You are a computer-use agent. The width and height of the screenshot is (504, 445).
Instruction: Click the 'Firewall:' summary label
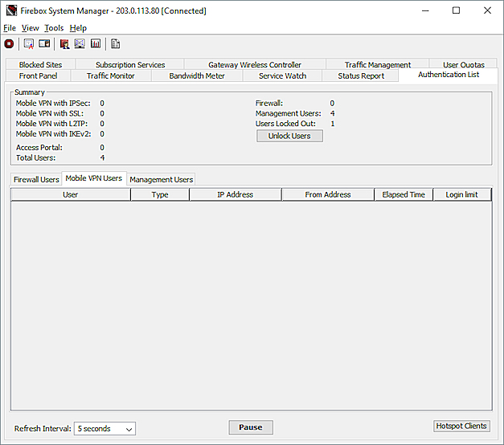click(x=269, y=103)
